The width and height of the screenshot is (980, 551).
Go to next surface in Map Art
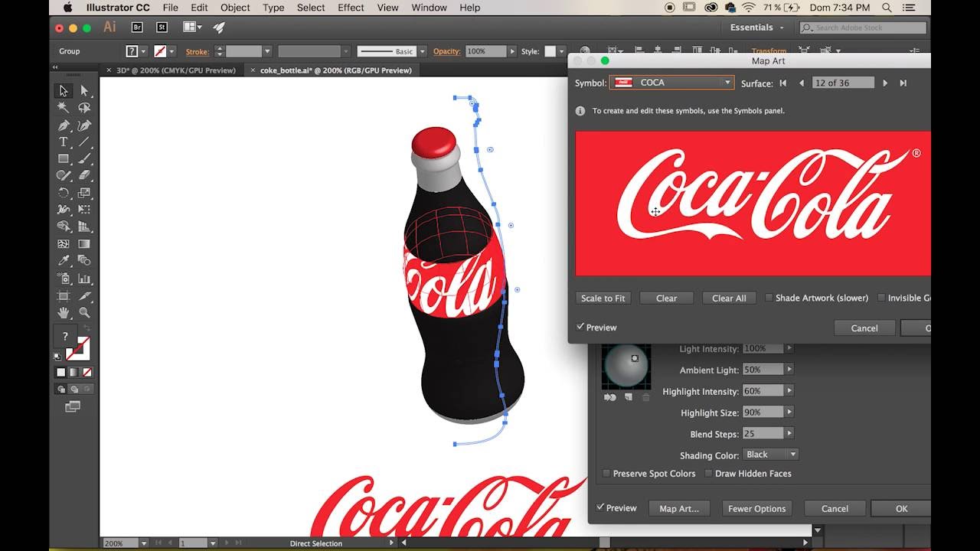(885, 83)
